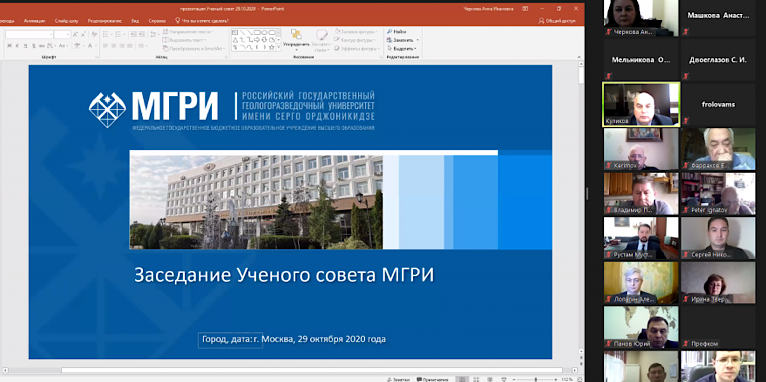Select the slide title 'Заседание Ученого совета МГРИ'
The height and width of the screenshot is (382, 766).
click(x=284, y=275)
